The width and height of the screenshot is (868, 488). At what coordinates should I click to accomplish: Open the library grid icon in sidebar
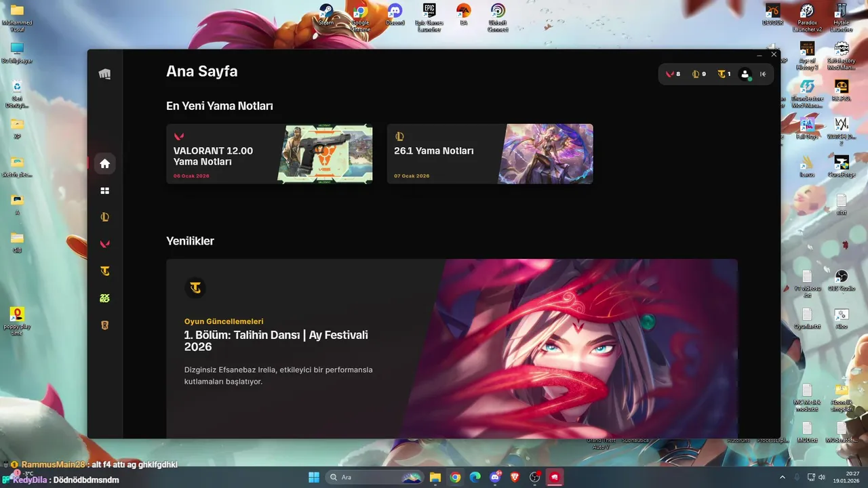pyautogui.click(x=104, y=191)
